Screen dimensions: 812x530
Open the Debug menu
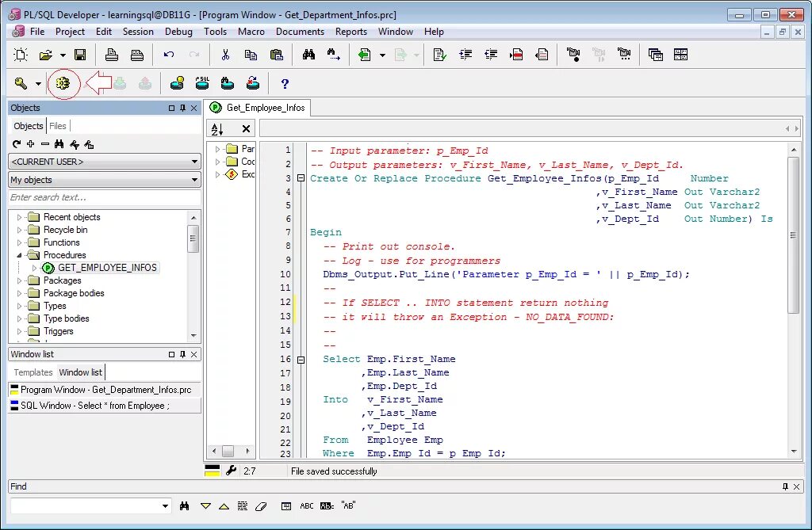pos(178,31)
